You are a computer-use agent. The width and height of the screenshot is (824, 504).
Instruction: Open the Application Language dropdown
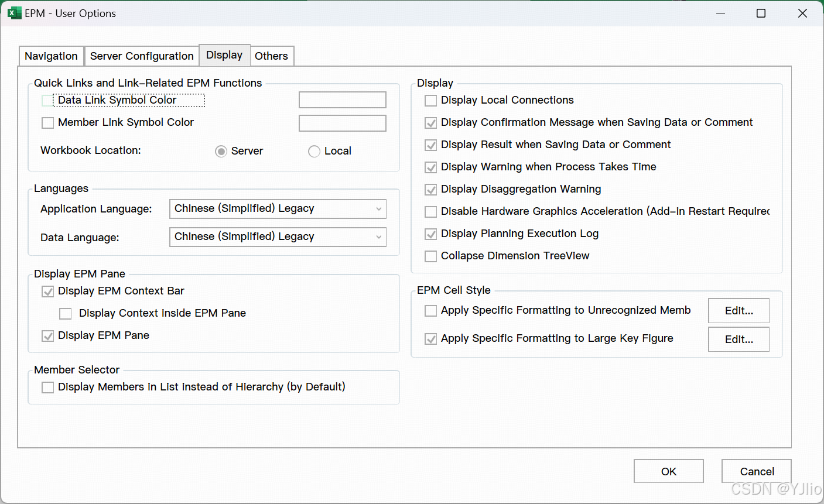click(x=278, y=209)
